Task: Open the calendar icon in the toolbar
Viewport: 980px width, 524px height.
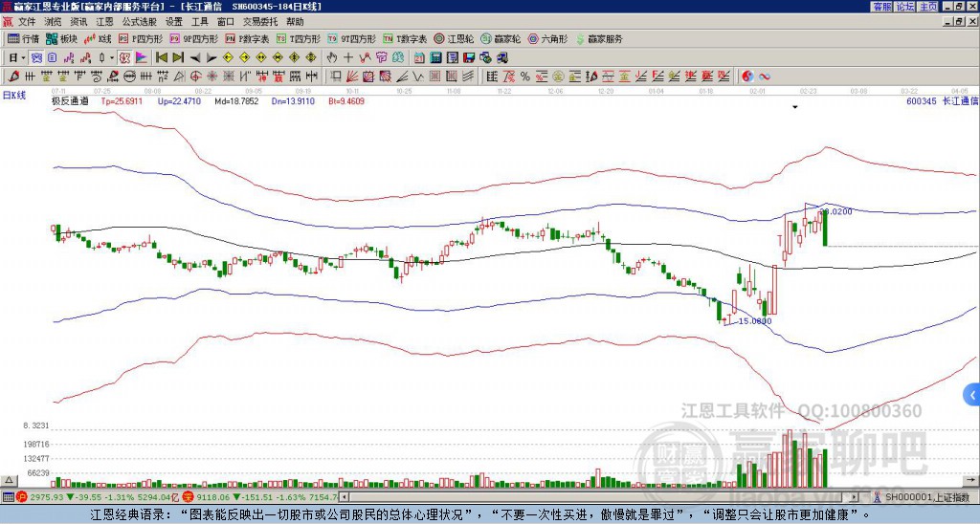Action: tap(419, 58)
